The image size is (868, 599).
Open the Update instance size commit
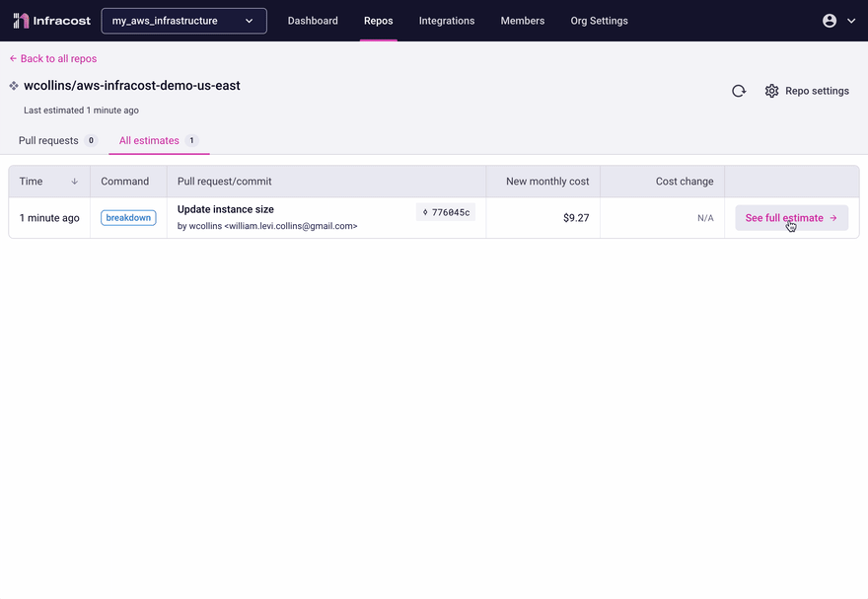coord(225,209)
